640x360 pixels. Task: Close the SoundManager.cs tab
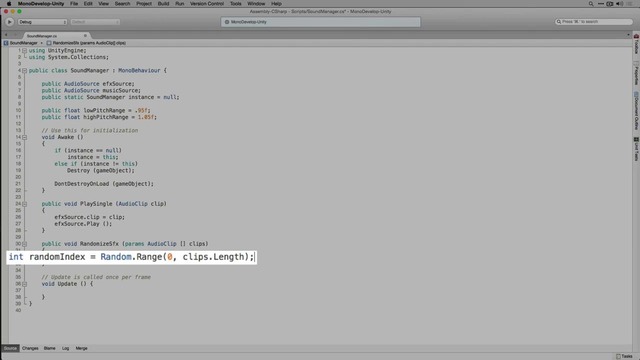pyautogui.click(x=85, y=36)
